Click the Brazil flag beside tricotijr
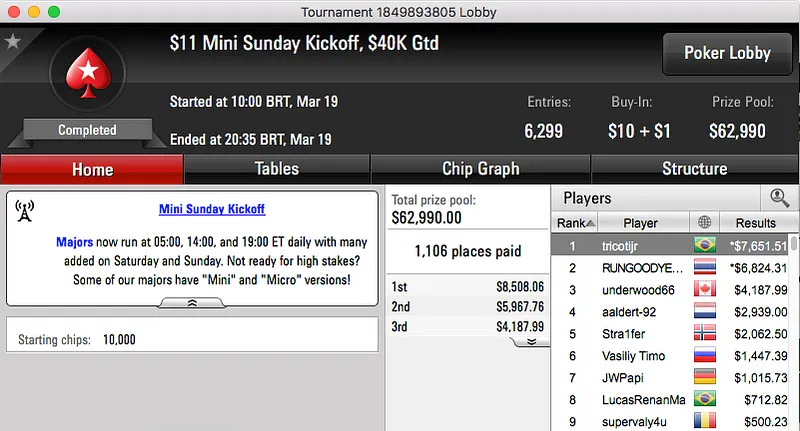Image resolution: width=800 pixels, height=431 pixels. (x=704, y=245)
